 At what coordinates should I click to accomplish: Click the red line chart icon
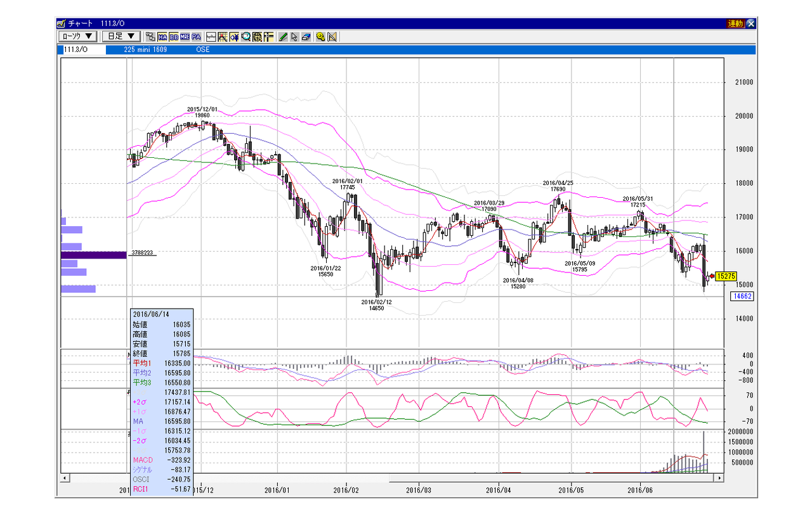click(x=223, y=37)
